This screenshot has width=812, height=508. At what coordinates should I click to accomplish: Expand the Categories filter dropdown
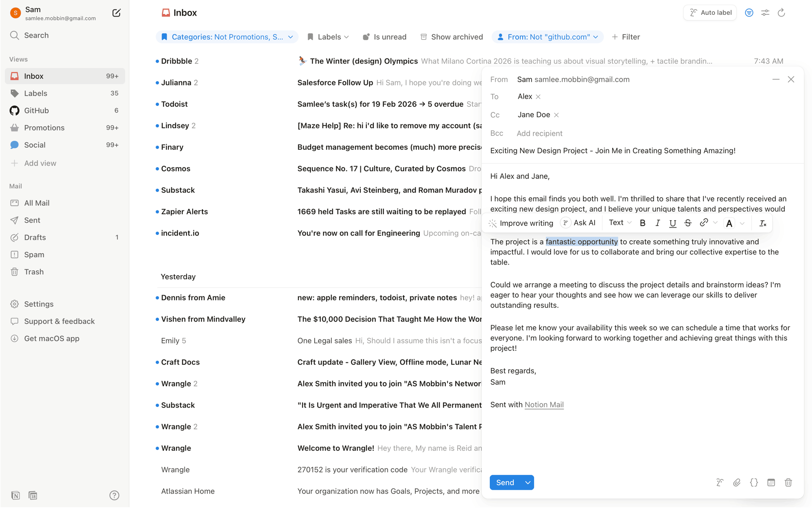[227, 37]
